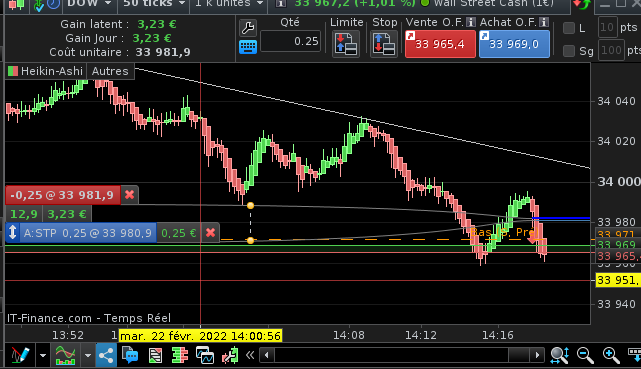Open the green-red order book icon
The width and height of the screenshot is (641, 369).
pyautogui.click(x=179, y=355)
